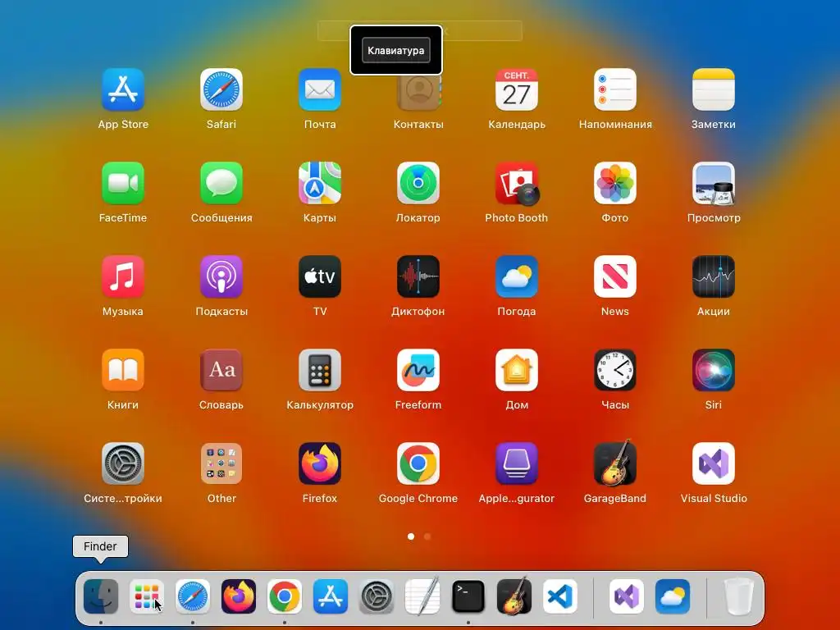
Task: Open purple Visual Studio in the Dock
Action: point(626,596)
